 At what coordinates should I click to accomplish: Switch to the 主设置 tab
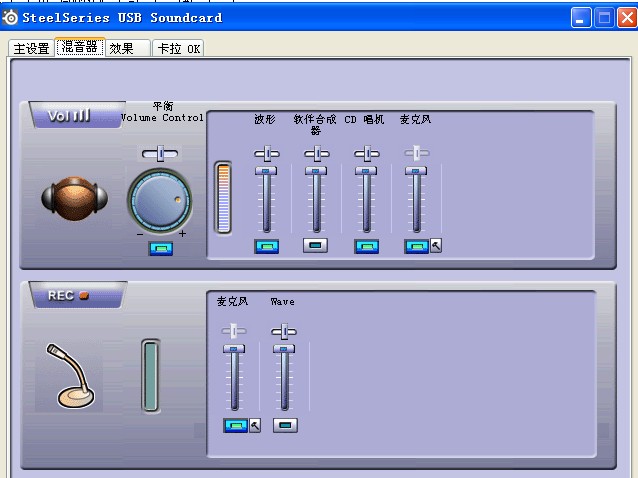31,48
